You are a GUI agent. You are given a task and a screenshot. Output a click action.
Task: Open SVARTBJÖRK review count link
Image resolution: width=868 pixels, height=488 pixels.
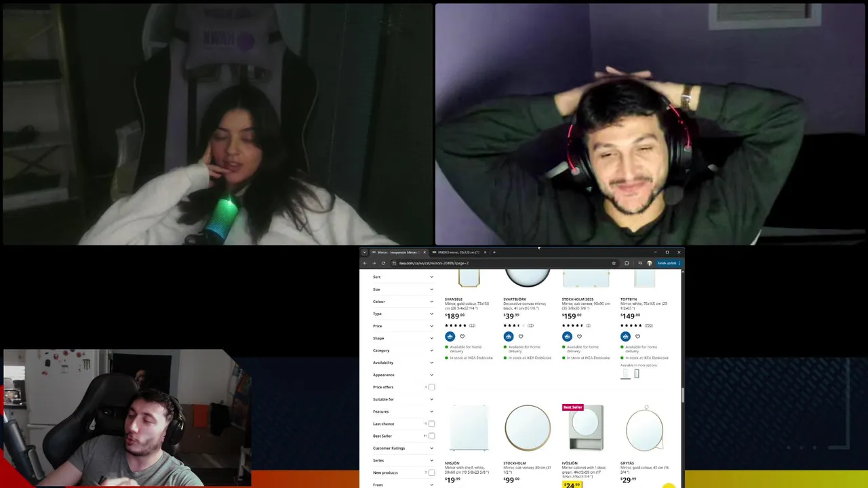(x=530, y=325)
